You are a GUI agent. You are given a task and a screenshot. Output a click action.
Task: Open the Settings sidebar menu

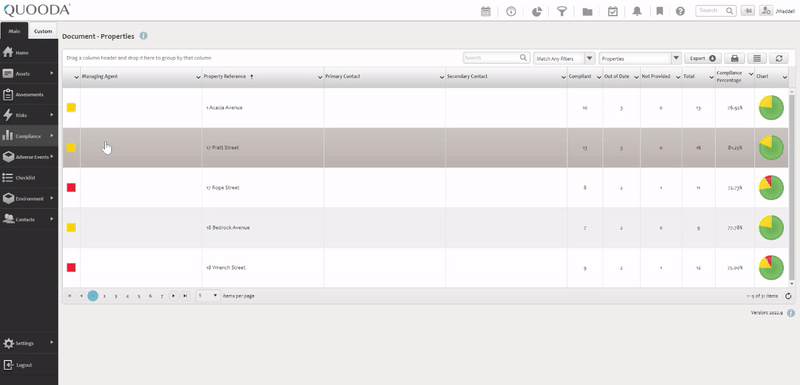click(29, 343)
